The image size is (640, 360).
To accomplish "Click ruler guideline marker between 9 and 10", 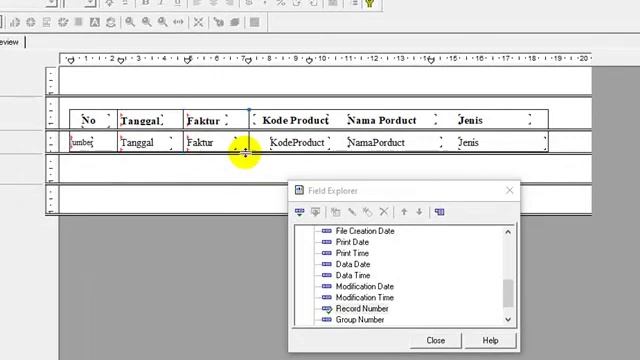I will (309, 61).
